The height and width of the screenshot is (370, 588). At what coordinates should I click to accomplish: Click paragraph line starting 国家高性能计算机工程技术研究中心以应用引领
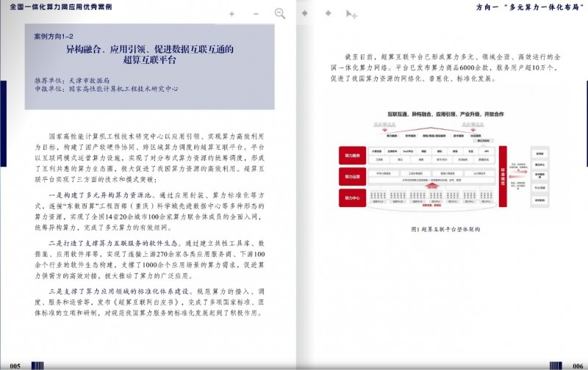point(157,136)
